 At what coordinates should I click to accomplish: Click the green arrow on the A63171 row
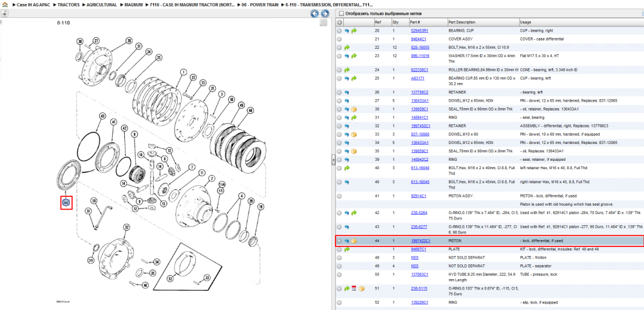pyautogui.click(x=354, y=78)
